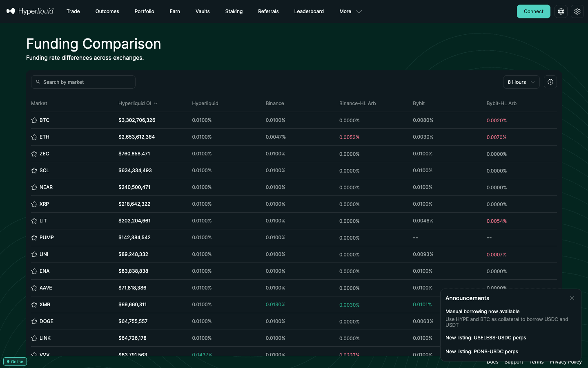Click the Bybit-HL Arb column header

point(501,103)
